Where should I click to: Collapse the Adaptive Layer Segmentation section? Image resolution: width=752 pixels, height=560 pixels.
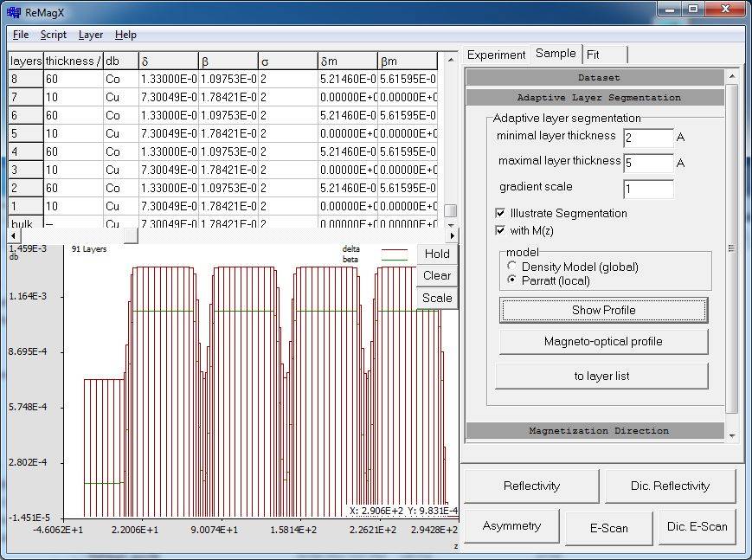point(599,98)
